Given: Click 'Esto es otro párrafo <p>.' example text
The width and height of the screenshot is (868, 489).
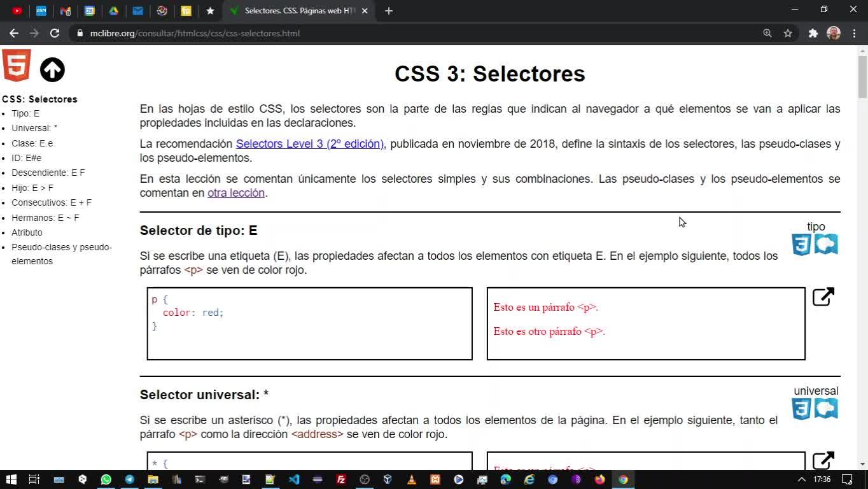Looking at the screenshot, I should click(x=549, y=331).
